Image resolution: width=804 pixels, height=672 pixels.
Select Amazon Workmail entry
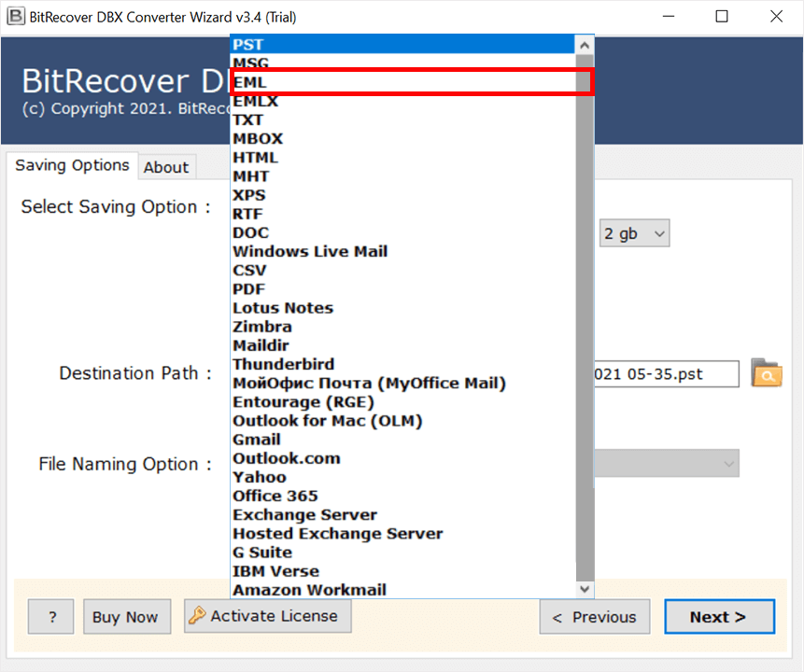pyautogui.click(x=402, y=590)
